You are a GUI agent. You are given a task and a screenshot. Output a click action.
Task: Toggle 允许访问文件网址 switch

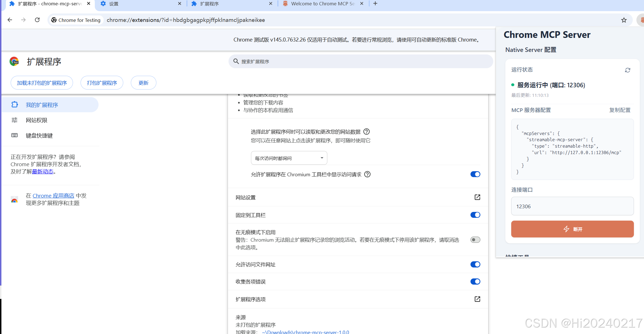pyautogui.click(x=475, y=264)
